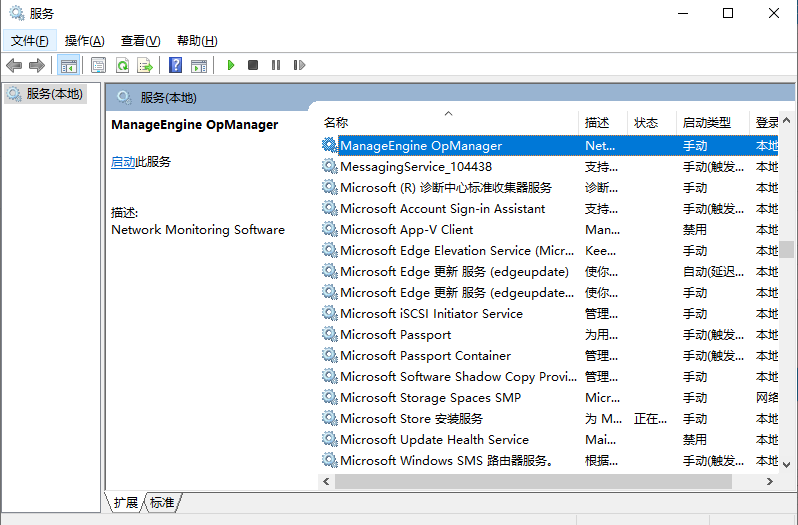Click 网络 login cell of Storage Spaces SMP
The image size is (798, 525).
(766, 397)
